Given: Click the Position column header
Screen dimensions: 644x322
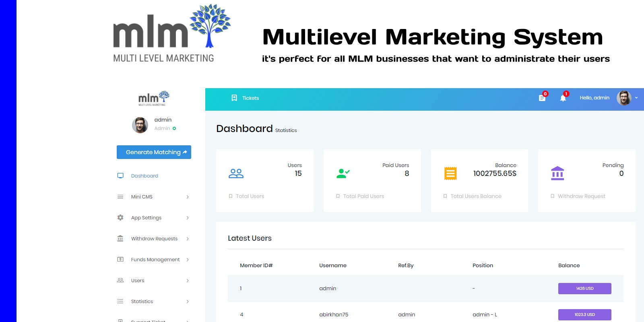Looking at the screenshot, I should (483, 266).
